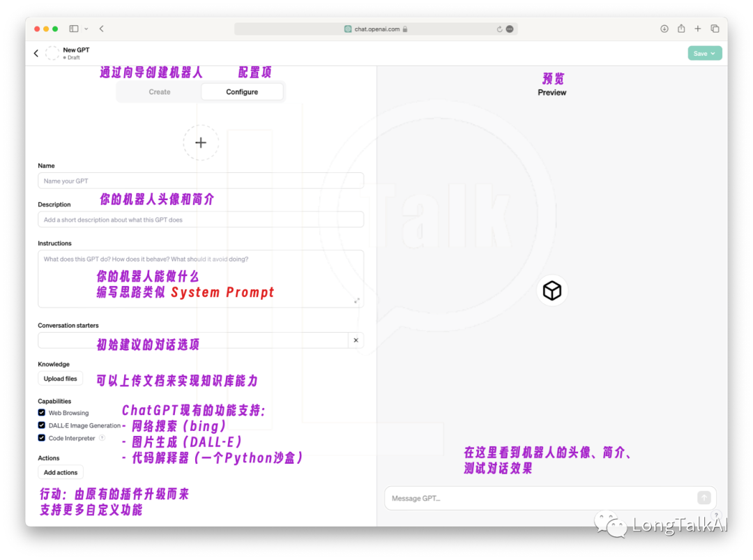Click the lock icon in the address bar
The width and height of the screenshot is (753, 560).
pyautogui.click(x=405, y=29)
